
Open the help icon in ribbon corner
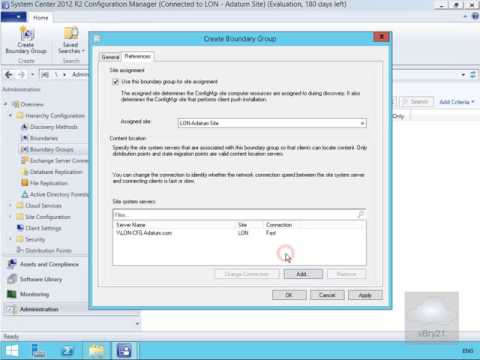(x=475, y=17)
